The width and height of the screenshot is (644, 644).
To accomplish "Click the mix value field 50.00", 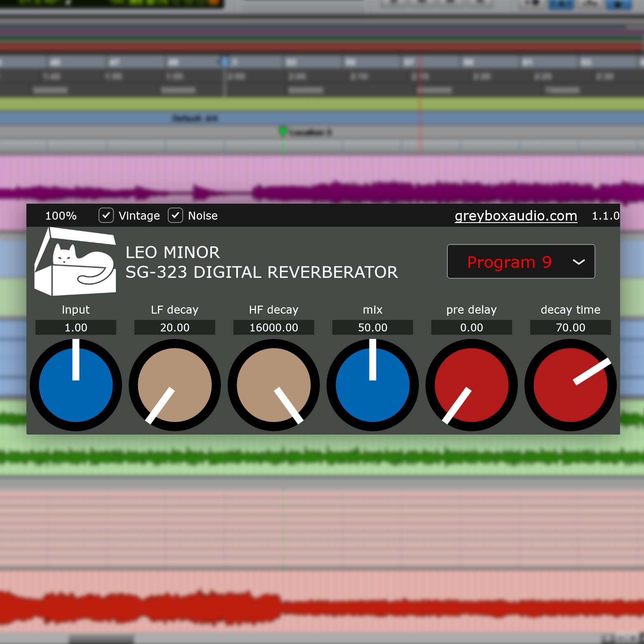I will pyautogui.click(x=373, y=327).
